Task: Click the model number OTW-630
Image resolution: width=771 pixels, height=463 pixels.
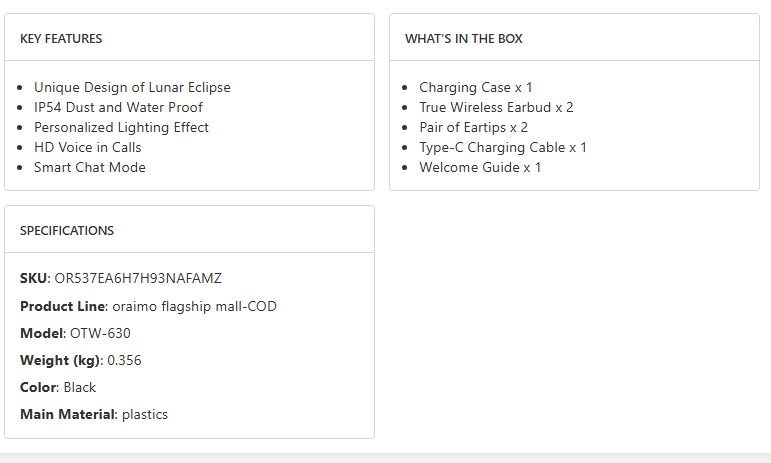Action: pos(100,334)
